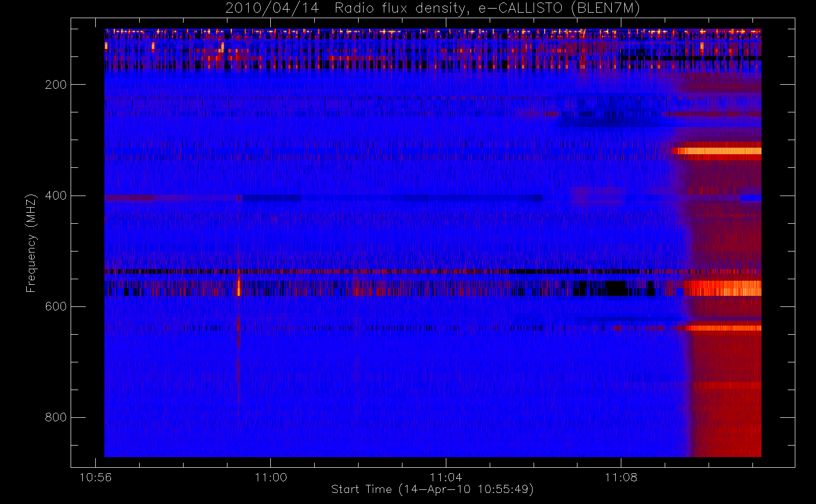Click the 600 frequency tick label
This screenshot has width=816, height=504.
56,306
